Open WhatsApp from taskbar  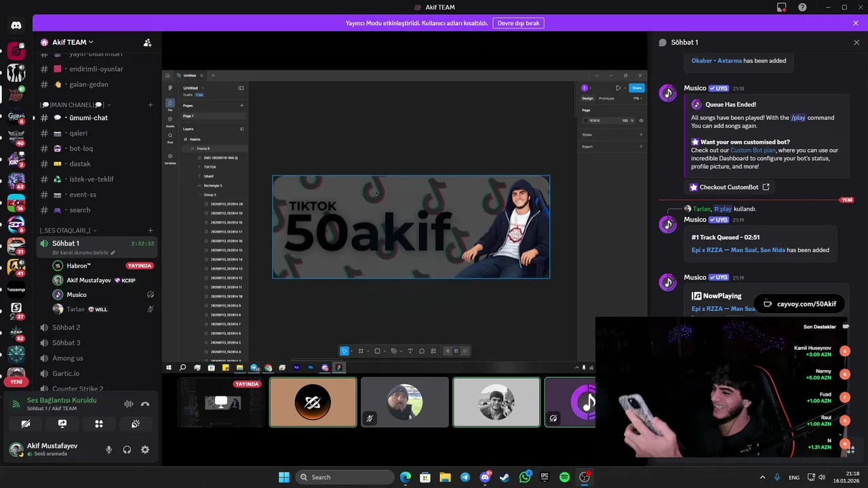(525, 477)
